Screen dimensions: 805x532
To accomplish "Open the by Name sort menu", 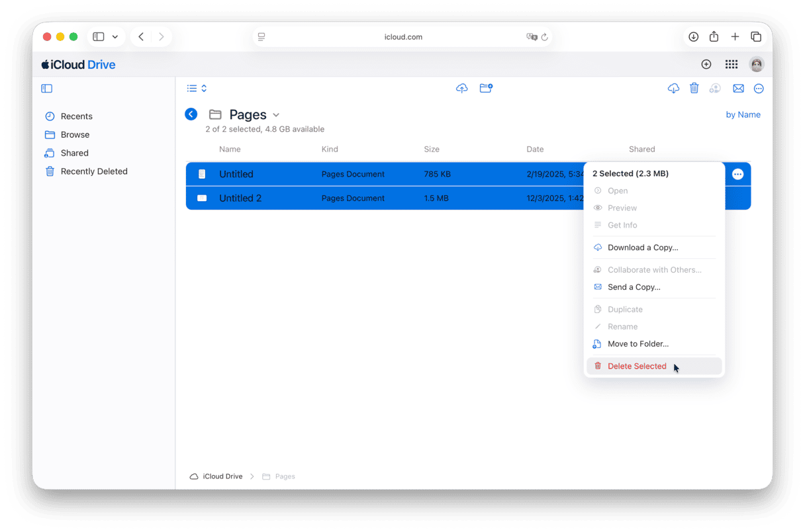I will 743,114.
